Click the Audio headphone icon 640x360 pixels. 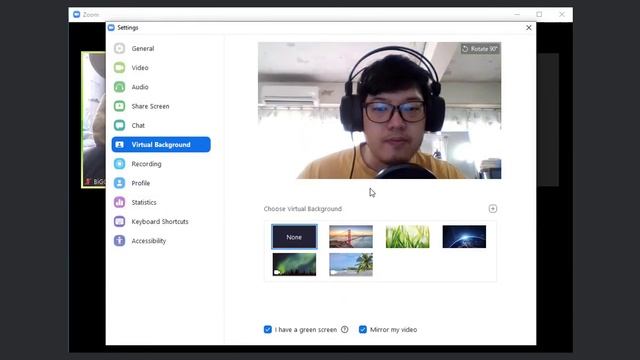click(119, 87)
